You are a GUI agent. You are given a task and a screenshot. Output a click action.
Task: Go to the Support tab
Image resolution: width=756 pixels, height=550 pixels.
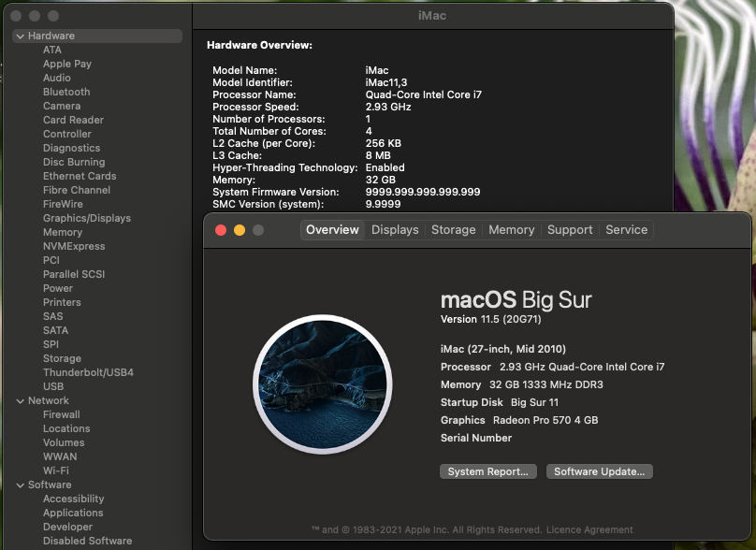570,230
